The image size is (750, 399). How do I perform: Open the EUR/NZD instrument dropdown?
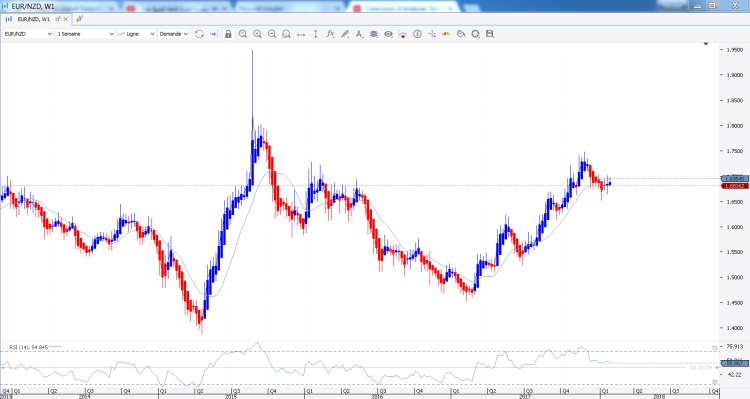coord(28,34)
